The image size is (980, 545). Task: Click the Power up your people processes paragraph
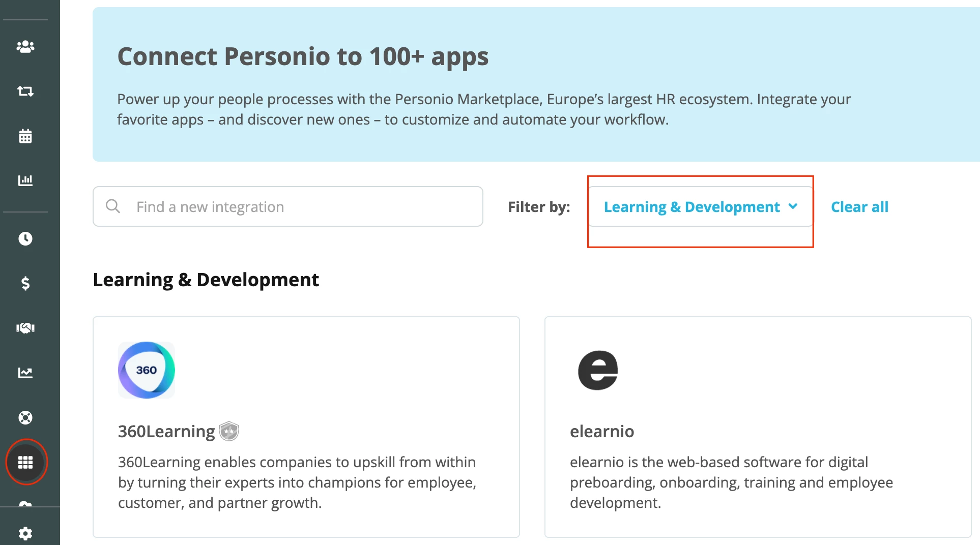coord(484,109)
